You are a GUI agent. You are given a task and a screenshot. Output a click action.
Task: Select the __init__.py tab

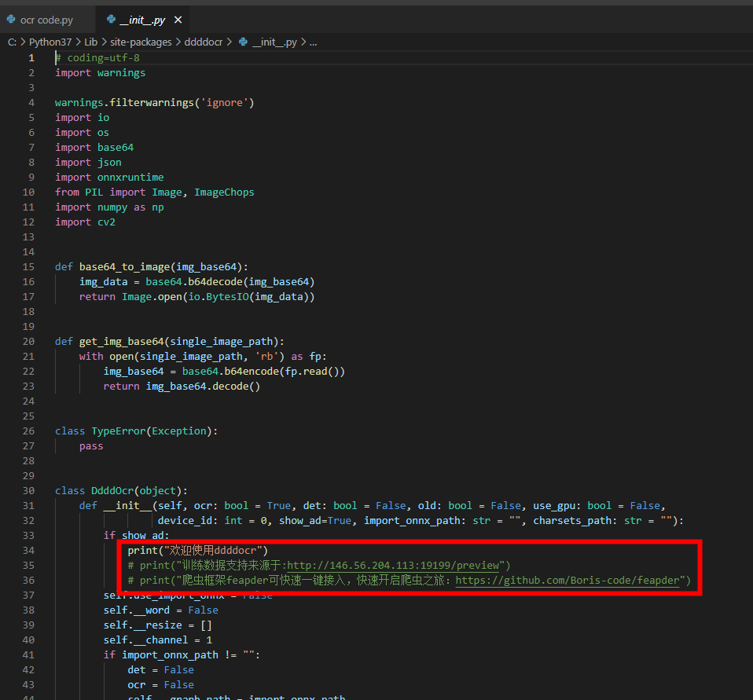pos(141,20)
